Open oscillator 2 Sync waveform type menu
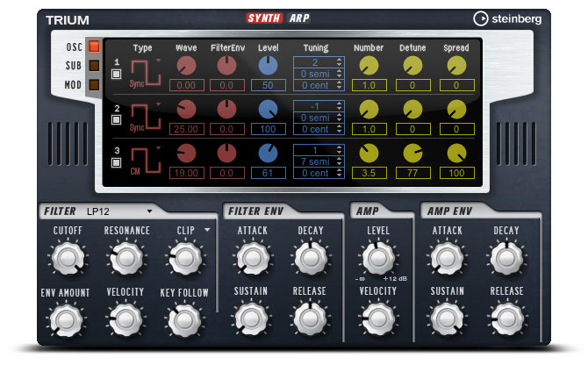This screenshot has height=365, width=588. [x=146, y=117]
